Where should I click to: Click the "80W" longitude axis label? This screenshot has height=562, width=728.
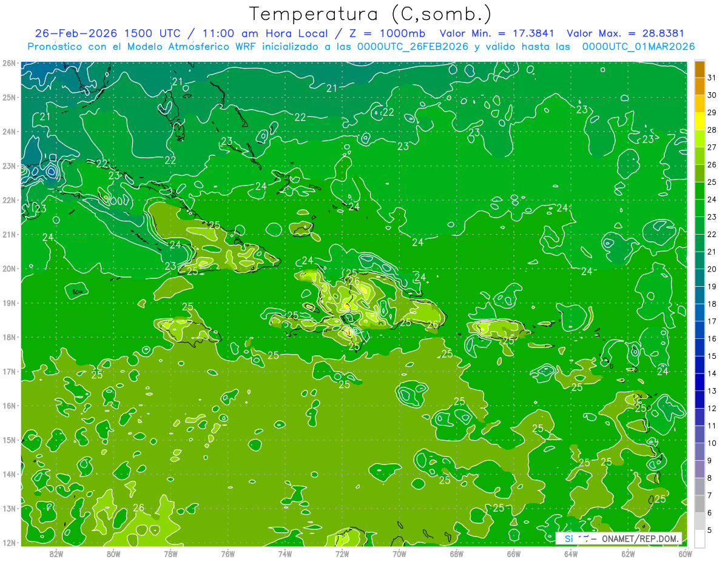tap(113, 553)
